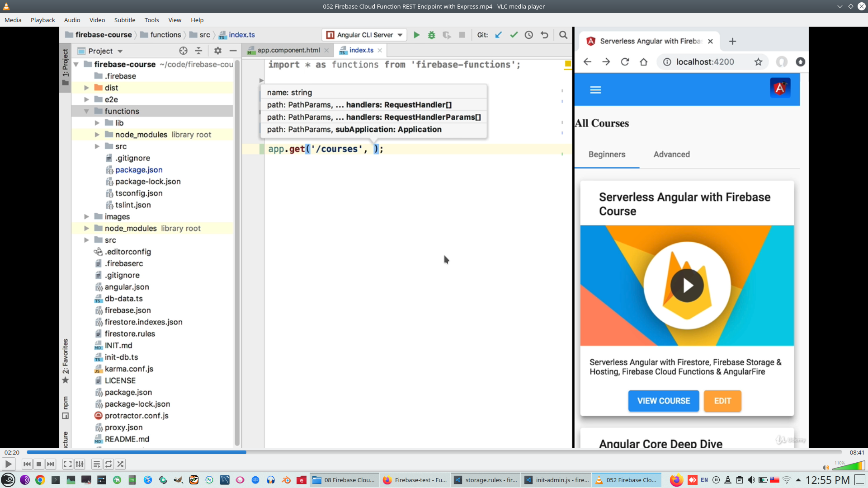Image resolution: width=868 pixels, height=488 pixels.
Task: Stop video playback
Action: pos(39,464)
